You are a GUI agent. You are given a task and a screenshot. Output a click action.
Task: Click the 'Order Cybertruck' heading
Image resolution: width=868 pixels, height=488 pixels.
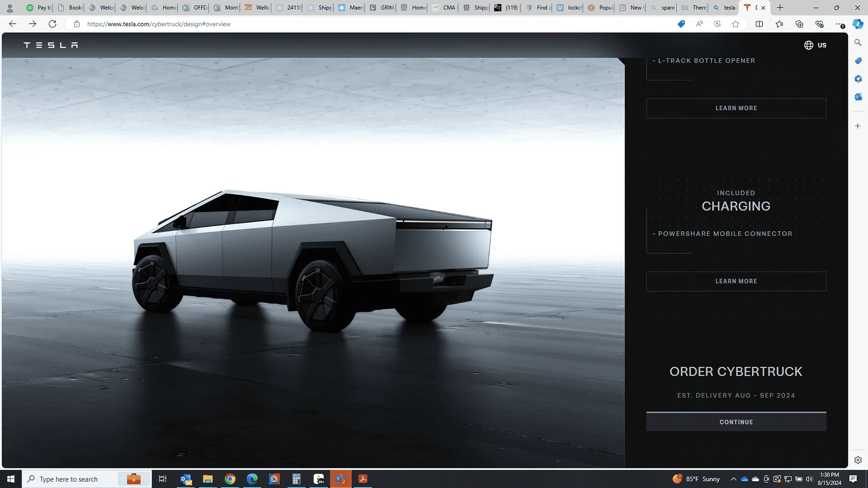click(x=736, y=371)
